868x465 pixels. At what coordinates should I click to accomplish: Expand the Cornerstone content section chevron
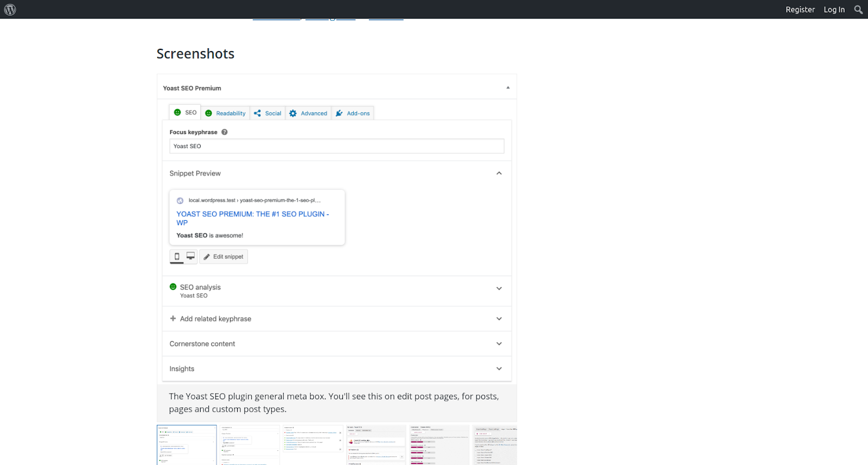[x=499, y=343]
